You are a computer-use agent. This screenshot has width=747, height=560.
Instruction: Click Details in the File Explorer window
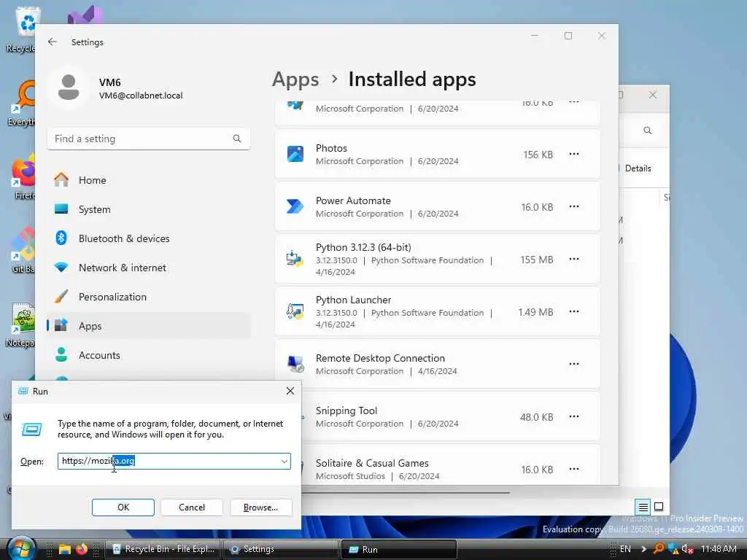(x=638, y=168)
